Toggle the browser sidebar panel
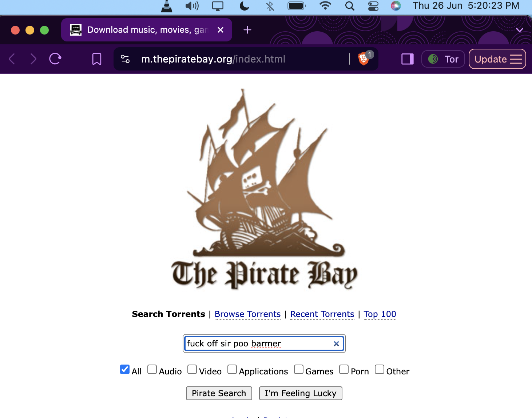 (407, 59)
